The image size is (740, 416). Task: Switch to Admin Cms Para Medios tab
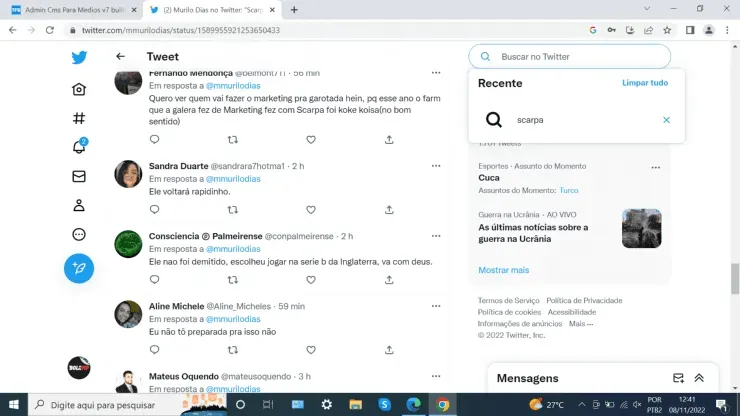click(x=70, y=9)
